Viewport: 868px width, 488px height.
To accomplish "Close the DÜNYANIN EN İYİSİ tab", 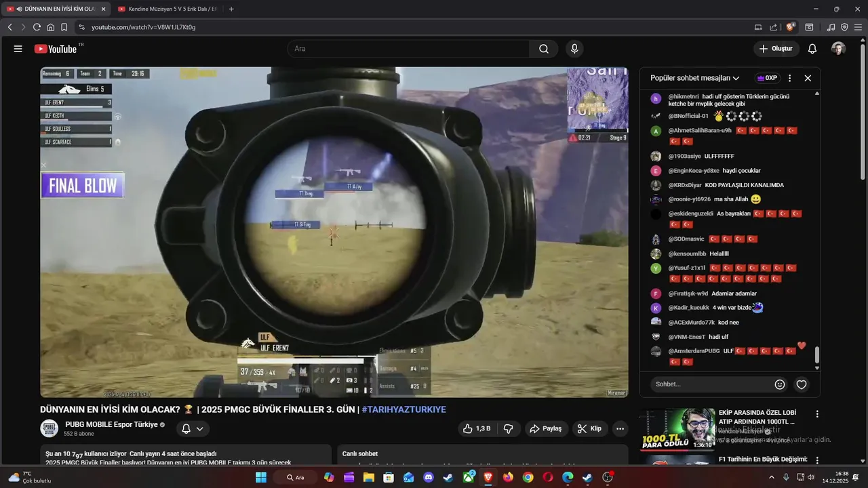I will coord(104,9).
